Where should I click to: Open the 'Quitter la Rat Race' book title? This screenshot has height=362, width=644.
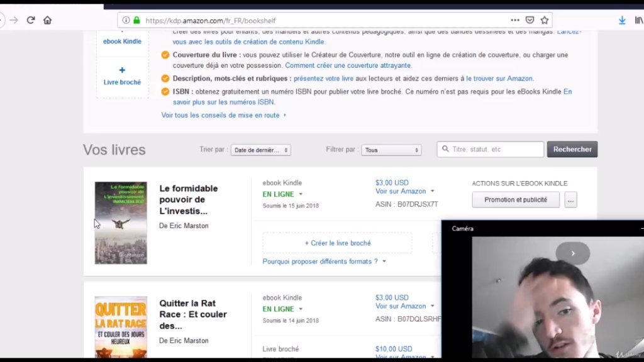pos(193,314)
